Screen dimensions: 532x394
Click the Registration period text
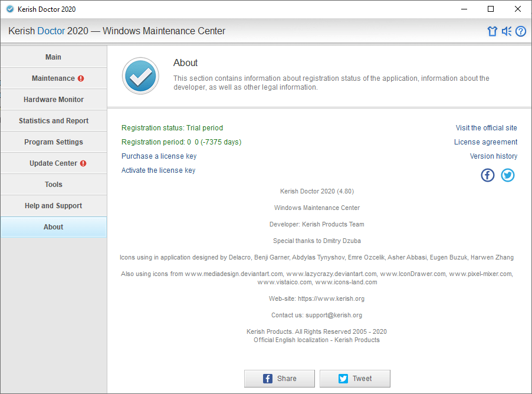[x=182, y=142]
